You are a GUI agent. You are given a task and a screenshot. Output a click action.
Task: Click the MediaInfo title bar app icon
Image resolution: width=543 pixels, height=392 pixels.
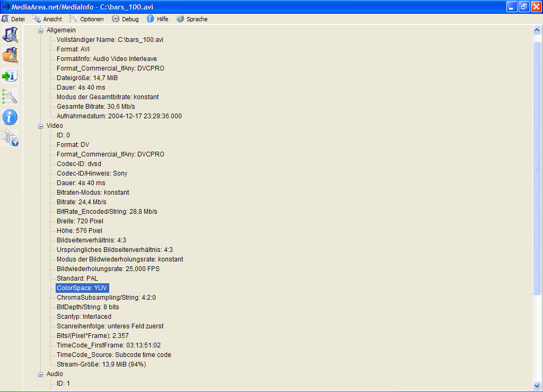tap(5, 6)
